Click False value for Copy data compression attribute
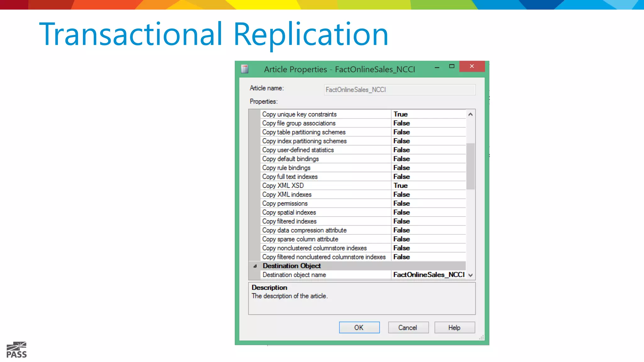Viewport: 644px width, 362px height. [x=402, y=230]
